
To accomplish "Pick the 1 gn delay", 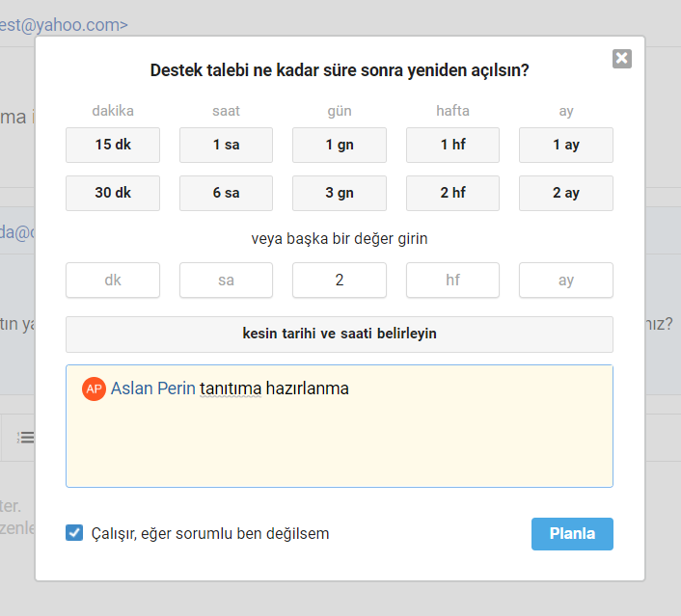I will (340, 145).
